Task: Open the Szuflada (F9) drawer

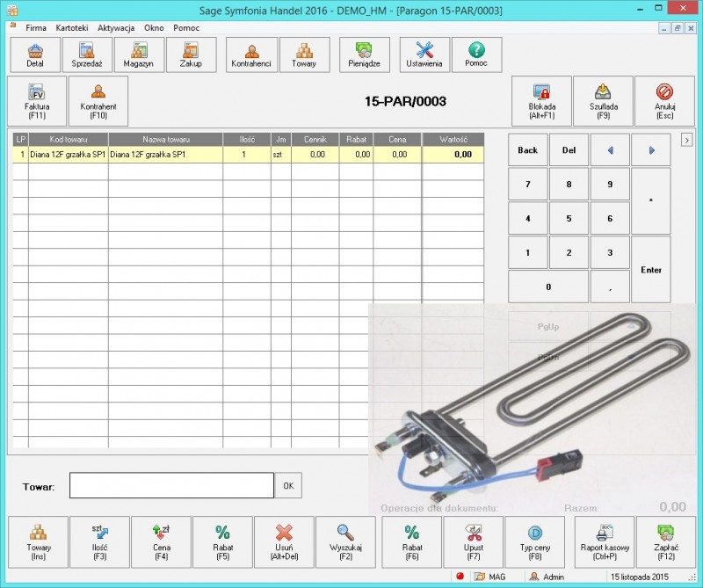Action: point(603,101)
